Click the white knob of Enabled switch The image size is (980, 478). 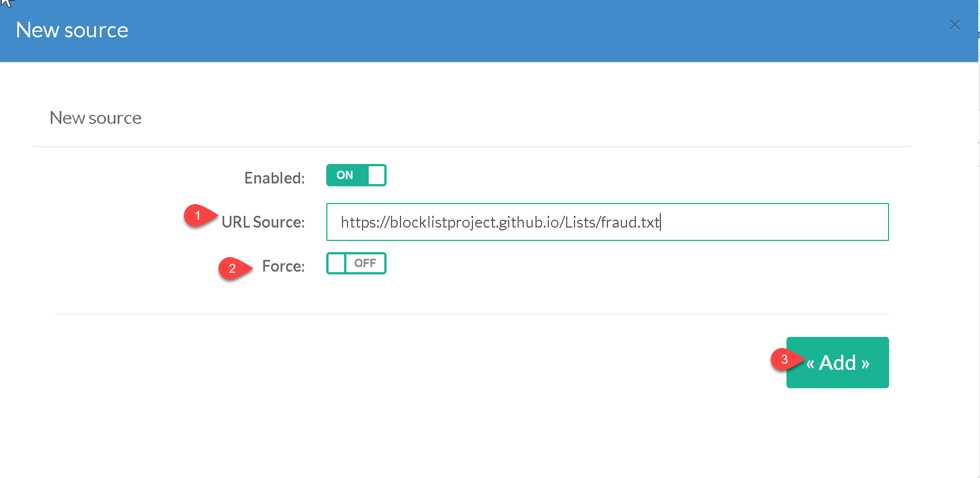pyautogui.click(x=376, y=175)
